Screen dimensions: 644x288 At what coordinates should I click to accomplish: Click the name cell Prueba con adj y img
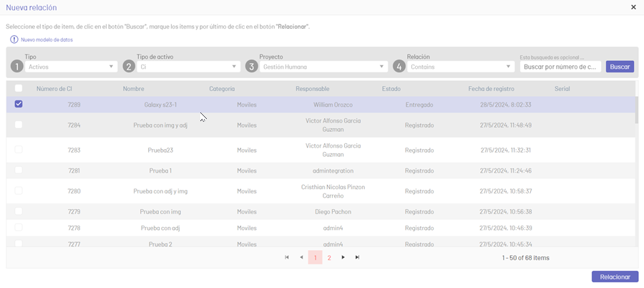[160, 191]
